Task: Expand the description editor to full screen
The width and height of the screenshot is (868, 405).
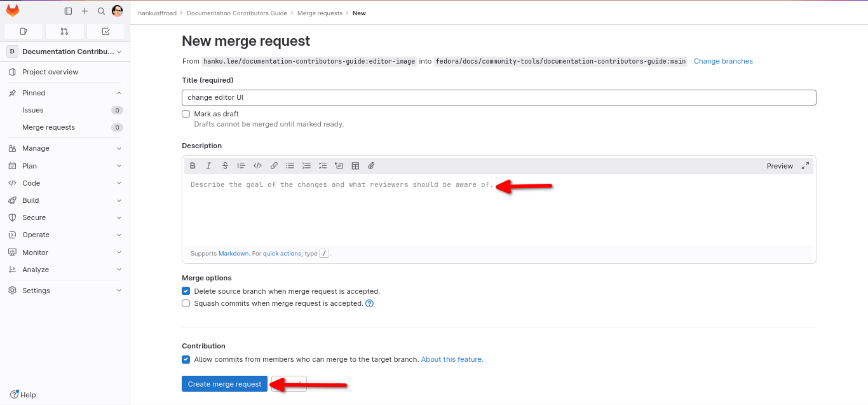Action: 805,165
